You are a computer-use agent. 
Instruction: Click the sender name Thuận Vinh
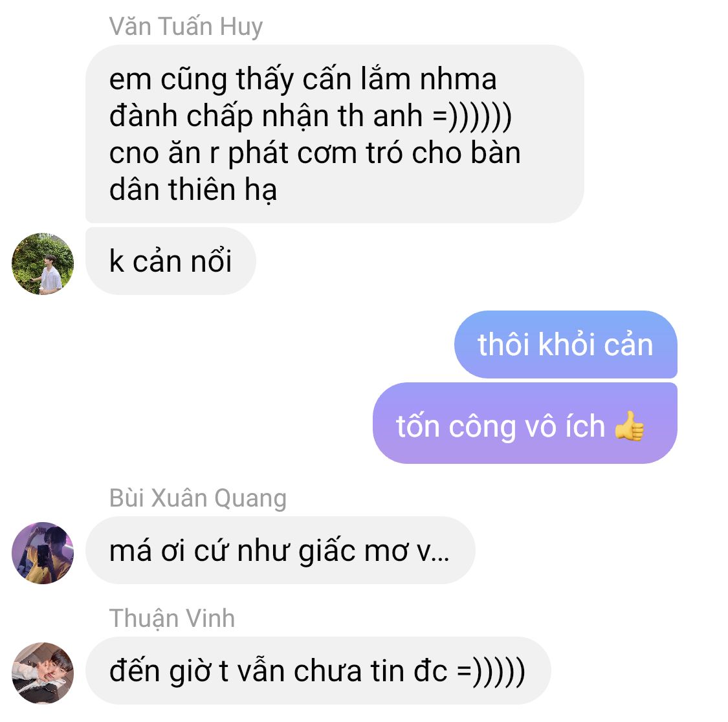point(171,618)
